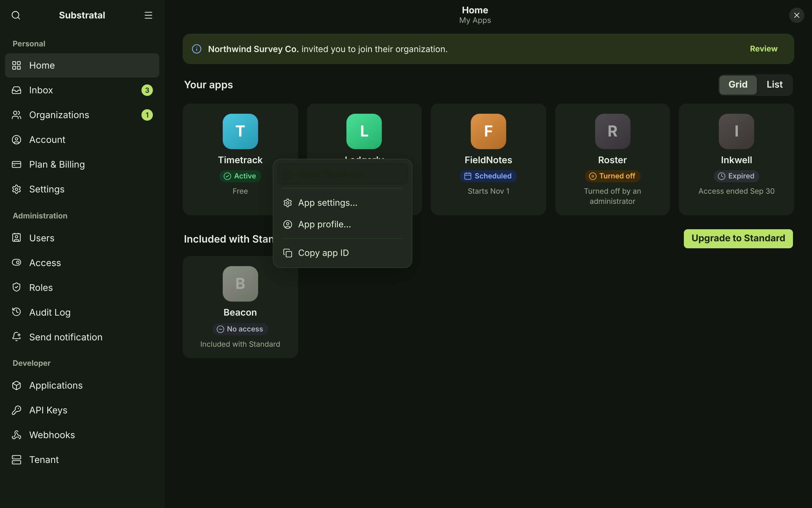Switch the apps layout to List
This screenshot has width=812, height=508.
775,85
